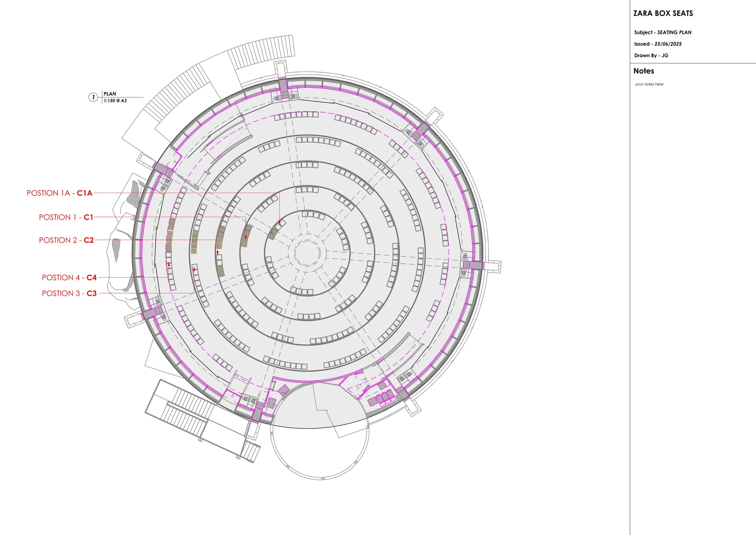Click the circled number 1 drawing marker
This screenshot has height=535, width=756.
[x=93, y=97]
